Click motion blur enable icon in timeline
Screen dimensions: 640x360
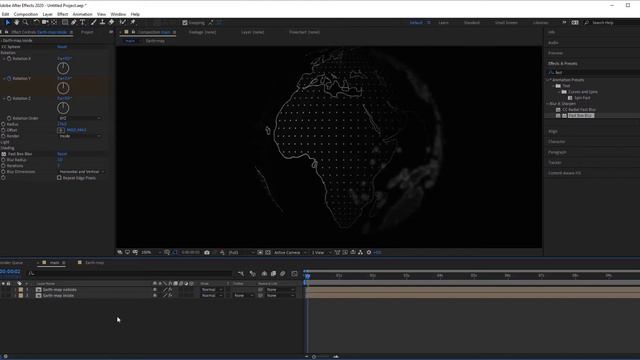283,274
